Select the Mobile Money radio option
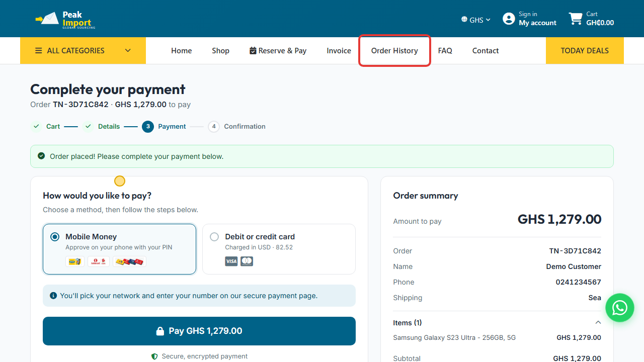The image size is (644, 362). click(55, 237)
